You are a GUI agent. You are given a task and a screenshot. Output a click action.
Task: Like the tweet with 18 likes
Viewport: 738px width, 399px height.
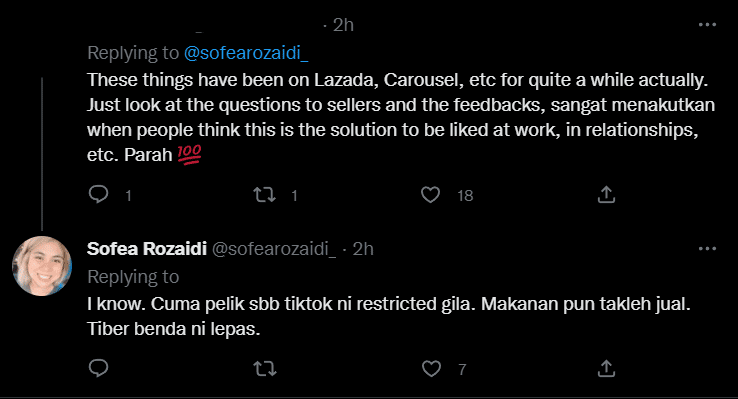click(x=430, y=194)
